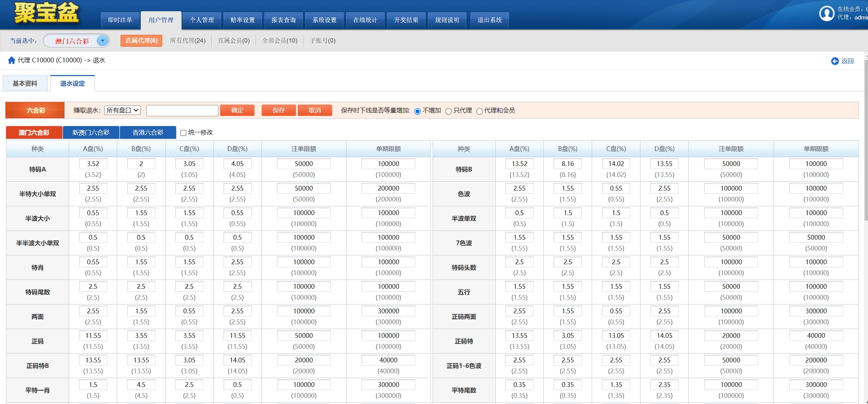Edit 正码特 注单限额 field showing 20000
The width and height of the screenshot is (868, 404).
731,335
